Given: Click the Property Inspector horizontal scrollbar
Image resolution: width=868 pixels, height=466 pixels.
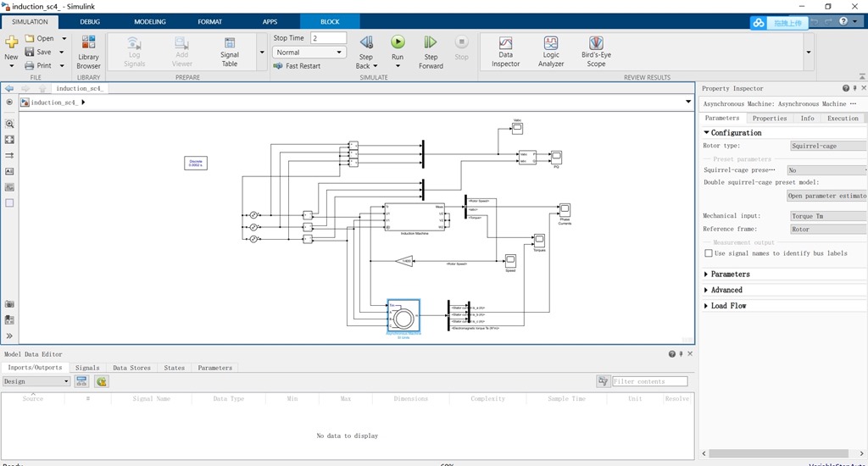Looking at the screenshot, I should (779, 453).
